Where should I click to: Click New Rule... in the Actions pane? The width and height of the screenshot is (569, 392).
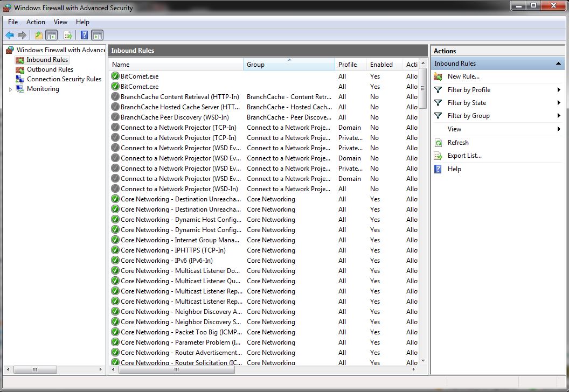(x=463, y=76)
